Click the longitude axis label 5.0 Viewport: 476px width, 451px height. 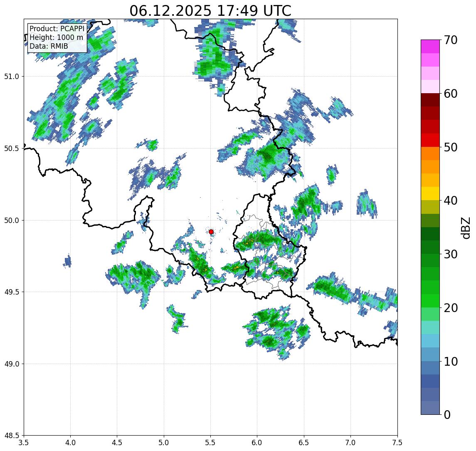point(164,443)
